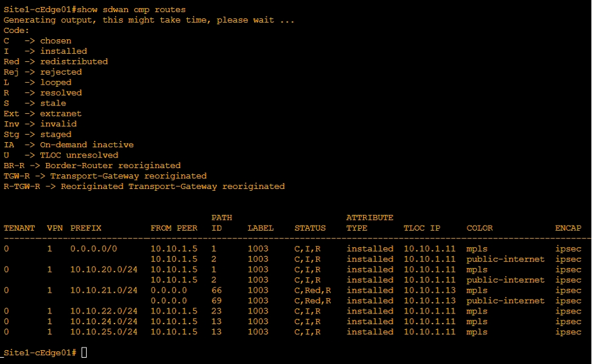The width and height of the screenshot is (592, 364).
Task: Select the 10.10.24.0/24 prefix entry
Action: (104, 322)
